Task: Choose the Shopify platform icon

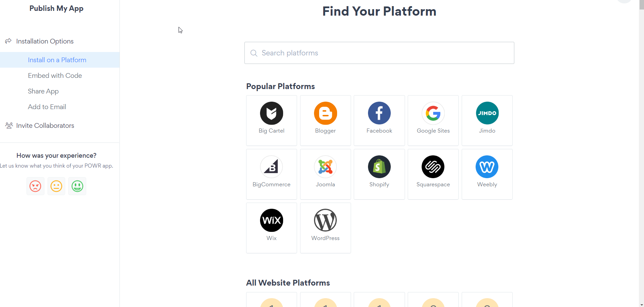Action: 379,167
